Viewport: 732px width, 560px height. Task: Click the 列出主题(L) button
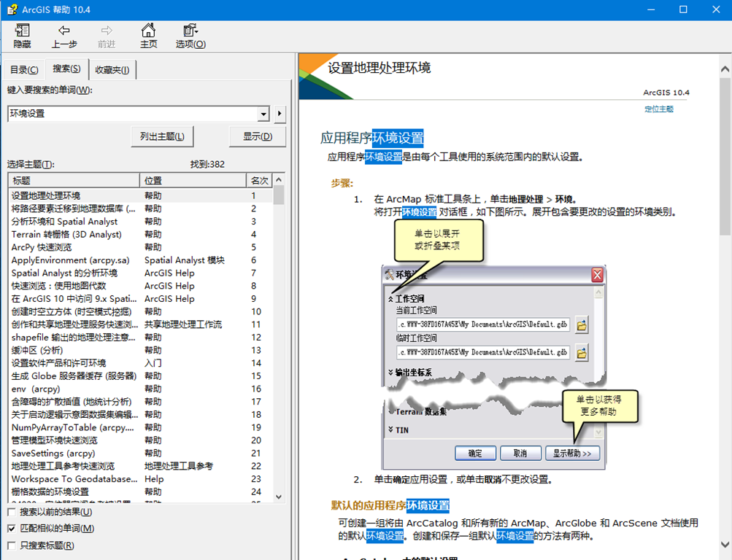162,136
